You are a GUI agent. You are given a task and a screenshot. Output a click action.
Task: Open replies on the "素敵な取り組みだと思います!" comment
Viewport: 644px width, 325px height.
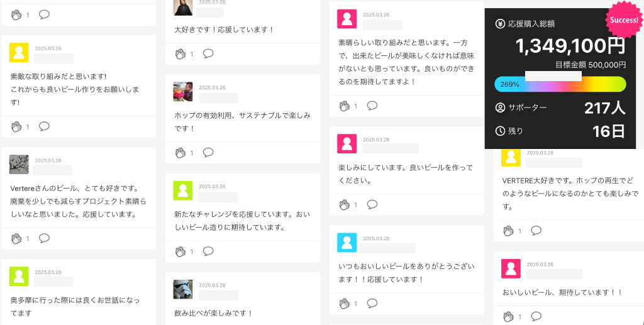[44, 126]
